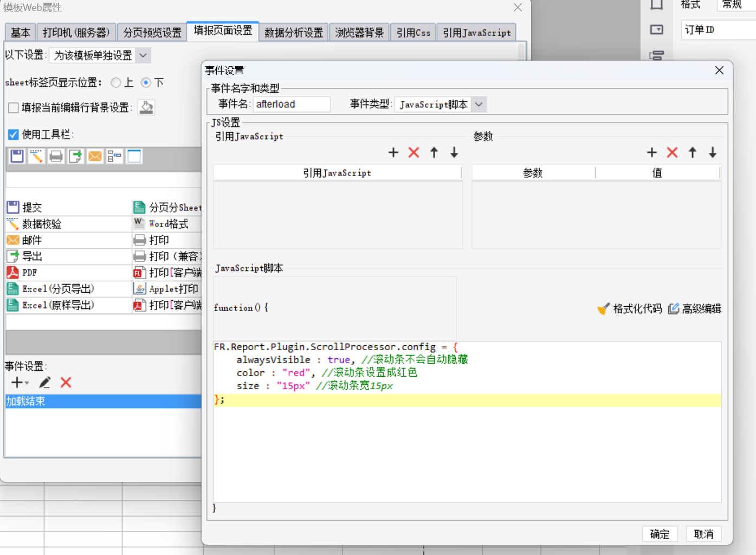Switch to the 基本 tab

tap(21, 33)
